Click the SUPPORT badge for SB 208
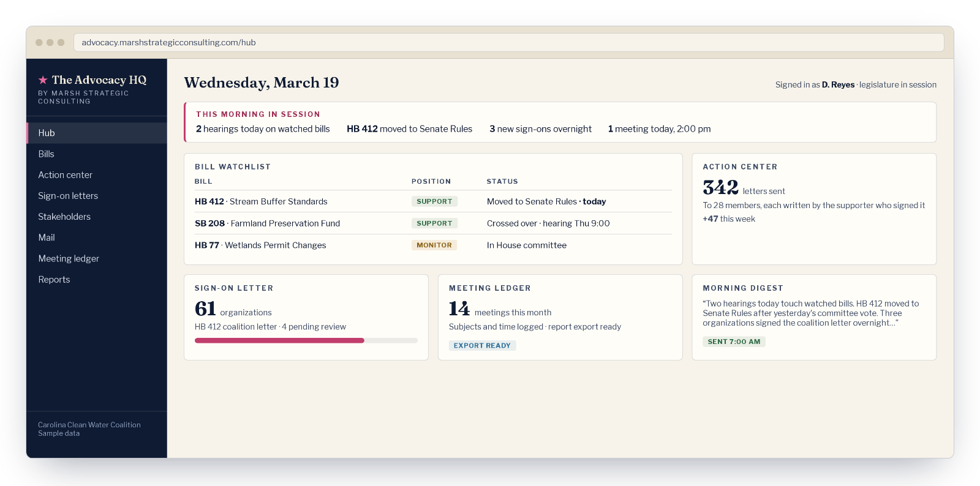Viewport: 980px width, 486px height. tap(434, 223)
